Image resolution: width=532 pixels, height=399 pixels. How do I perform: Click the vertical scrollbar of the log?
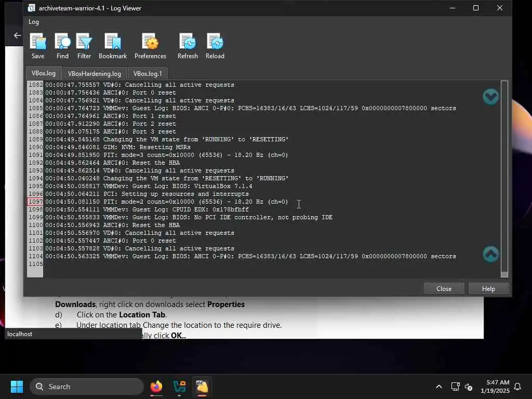coord(504,179)
